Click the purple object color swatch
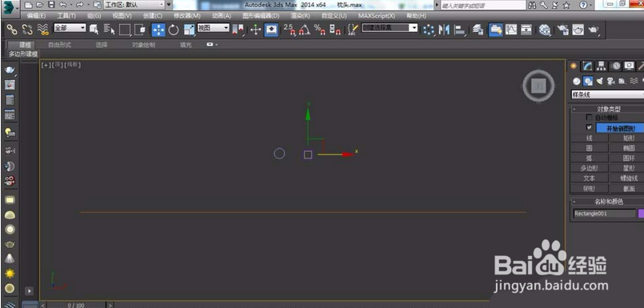Image resolution: width=644 pixels, height=308 pixels. tap(641, 214)
